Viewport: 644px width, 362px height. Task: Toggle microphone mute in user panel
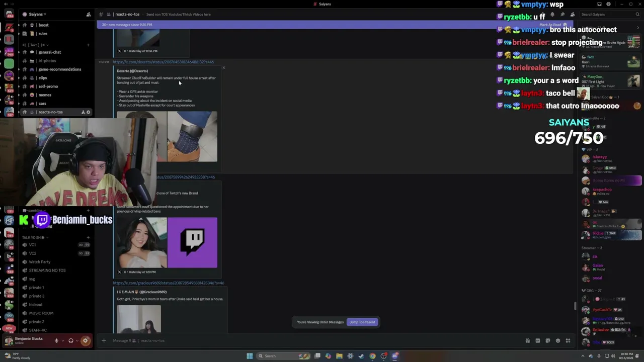(x=56, y=340)
